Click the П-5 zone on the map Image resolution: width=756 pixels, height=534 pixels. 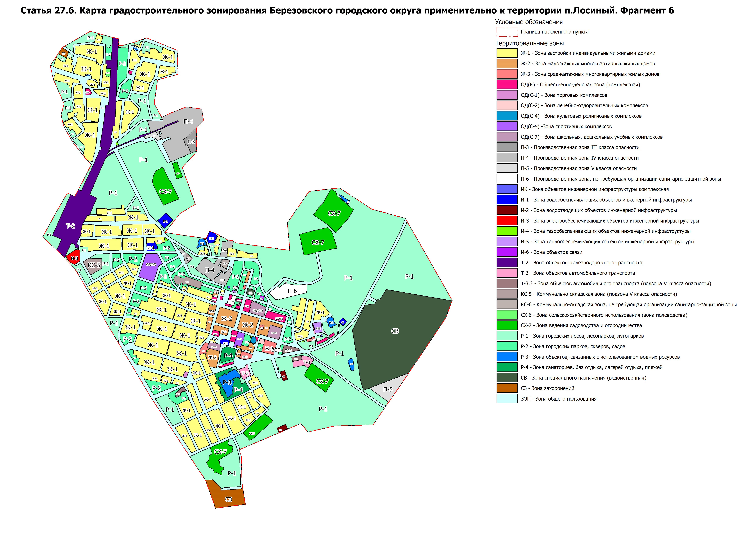point(388,390)
